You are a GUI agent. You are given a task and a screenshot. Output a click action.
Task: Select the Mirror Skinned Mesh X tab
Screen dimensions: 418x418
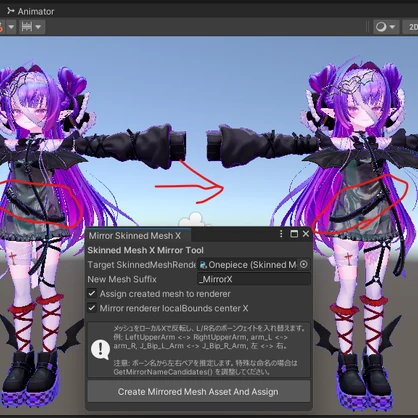pyautogui.click(x=135, y=236)
